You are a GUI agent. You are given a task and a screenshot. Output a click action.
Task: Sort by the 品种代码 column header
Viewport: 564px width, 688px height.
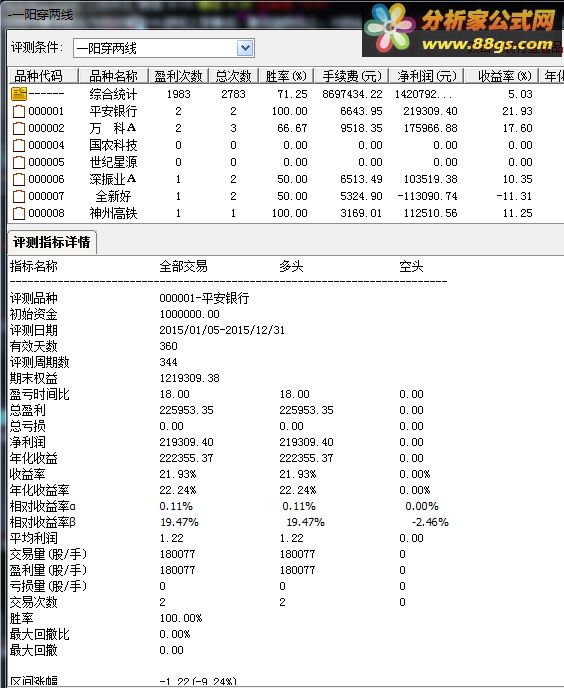(x=43, y=76)
